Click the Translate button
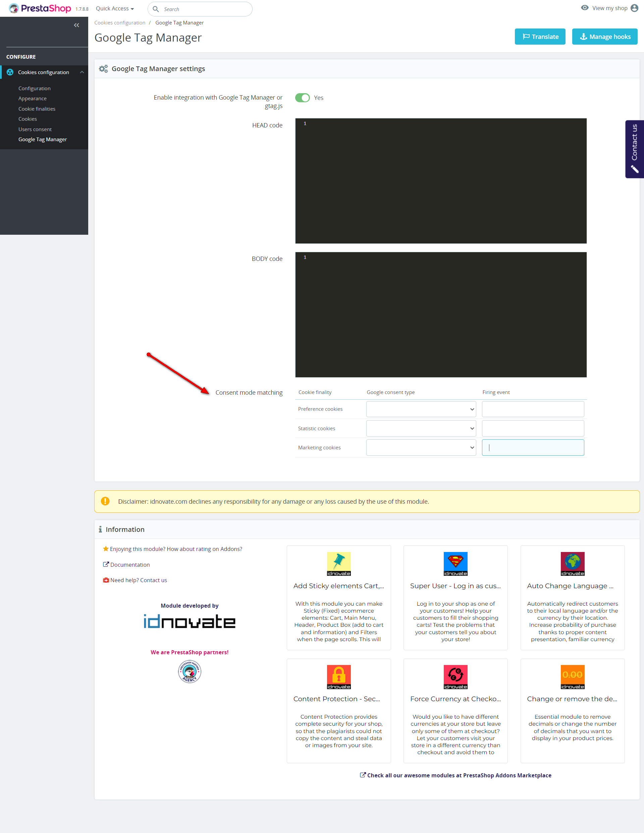 539,37
